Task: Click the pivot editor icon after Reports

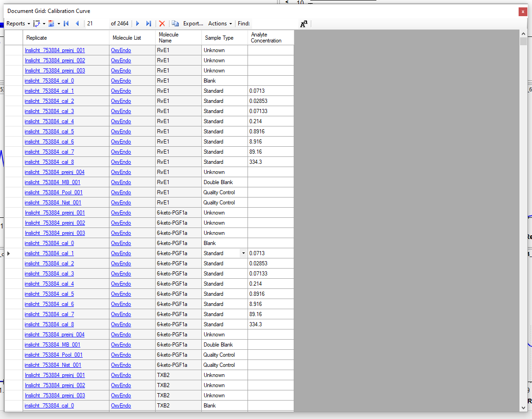Action: [37, 24]
